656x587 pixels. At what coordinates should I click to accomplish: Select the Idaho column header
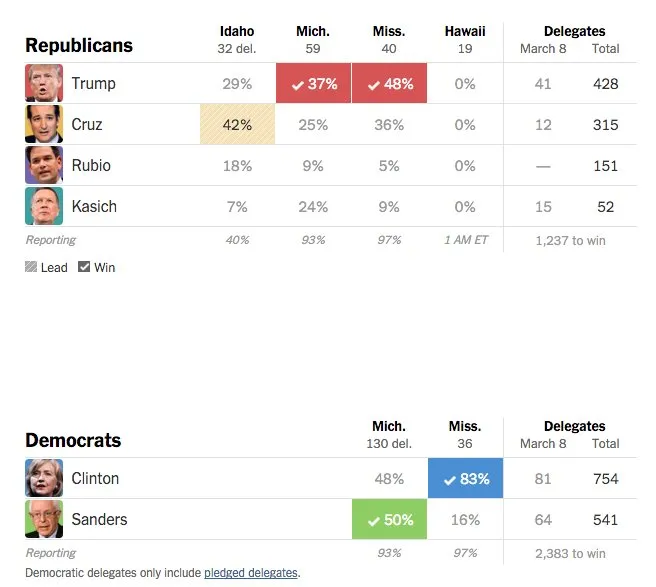coord(237,40)
